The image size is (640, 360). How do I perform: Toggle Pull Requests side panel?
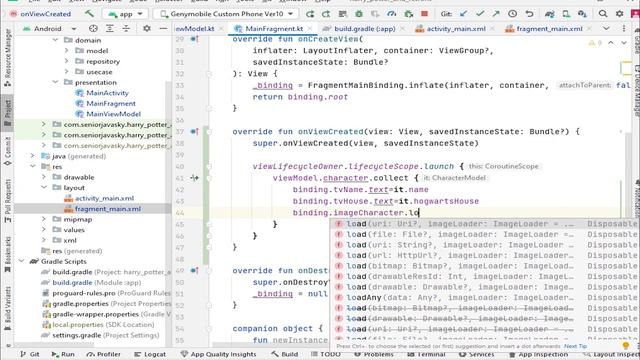7,201
